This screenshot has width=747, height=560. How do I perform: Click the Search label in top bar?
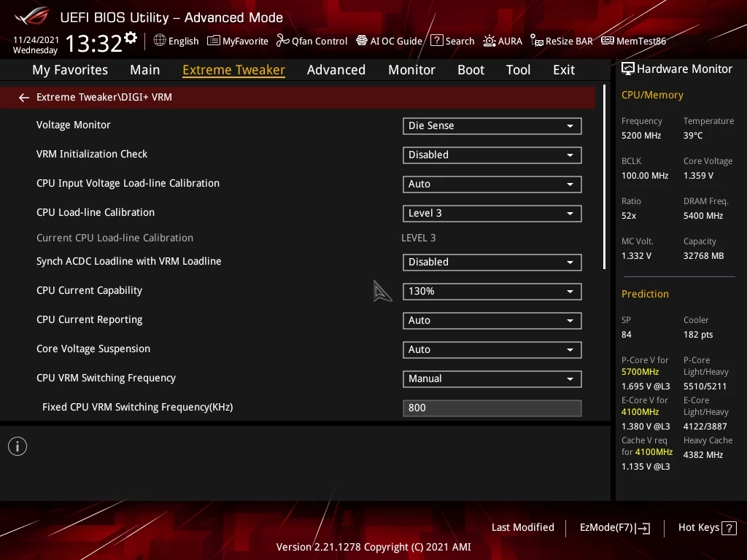[x=460, y=41]
